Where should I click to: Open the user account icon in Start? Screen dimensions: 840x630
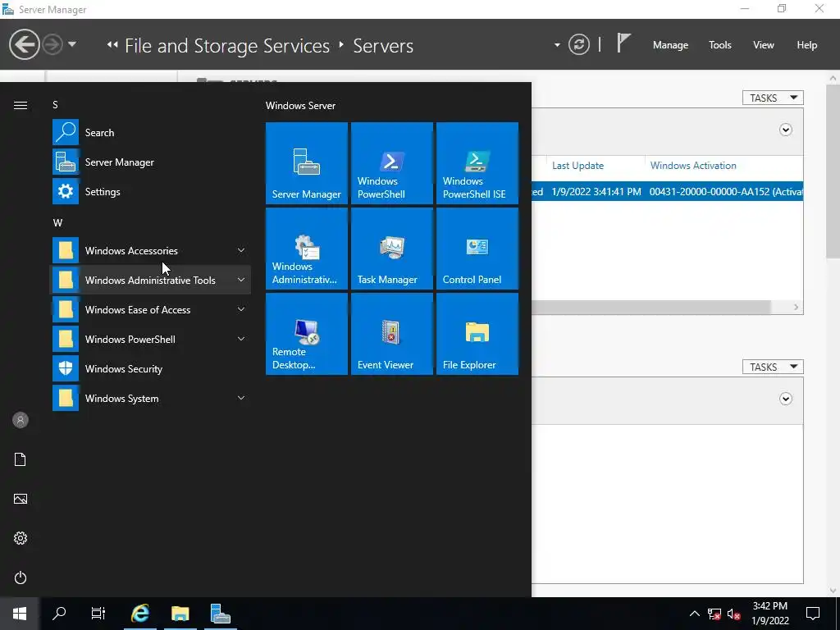(21, 420)
